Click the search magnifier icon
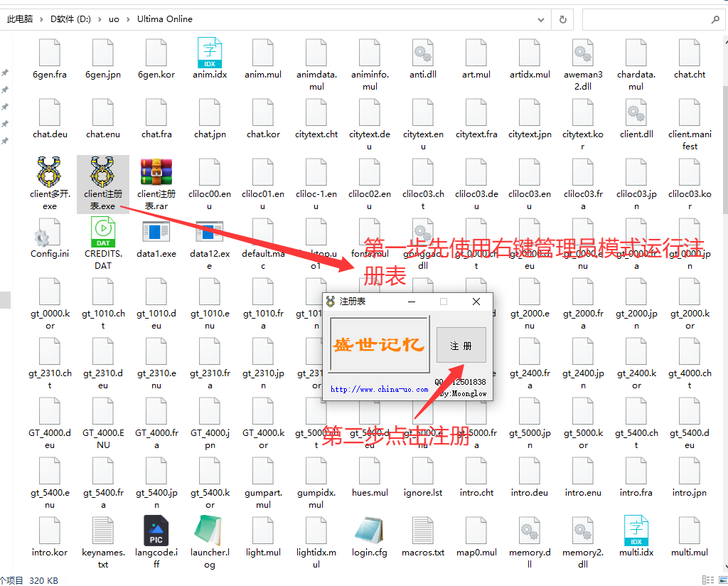728x586 pixels. point(715,19)
